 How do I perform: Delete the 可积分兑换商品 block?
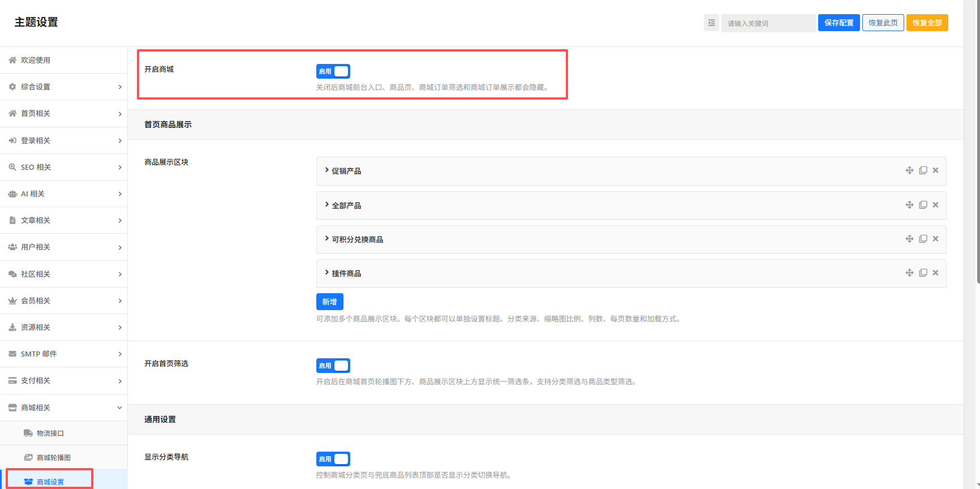pyautogui.click(x=935, y=239)
